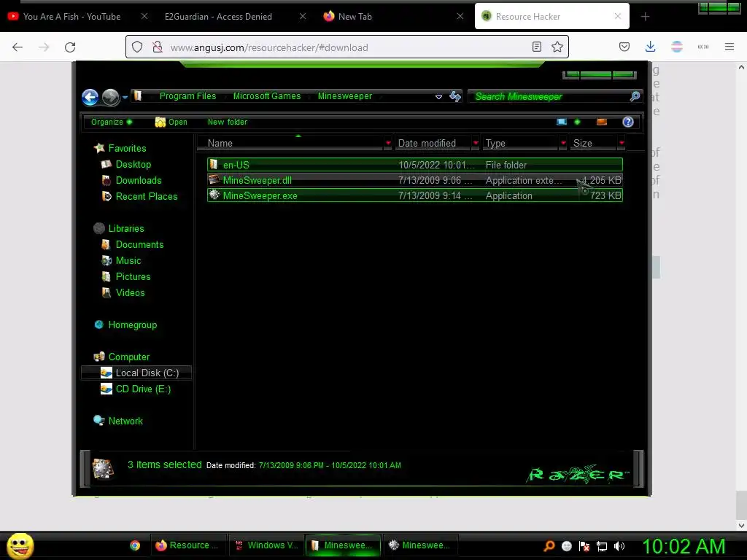
Task: Click the Open toolbar button
Action: pyautogui.click(x=171, y=122)
